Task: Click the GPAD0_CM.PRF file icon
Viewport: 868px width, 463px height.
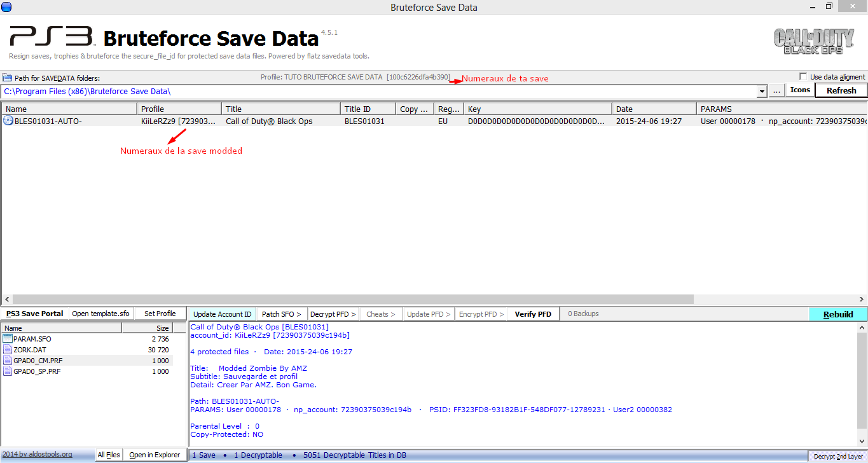Action: click(x=8, y=361)
